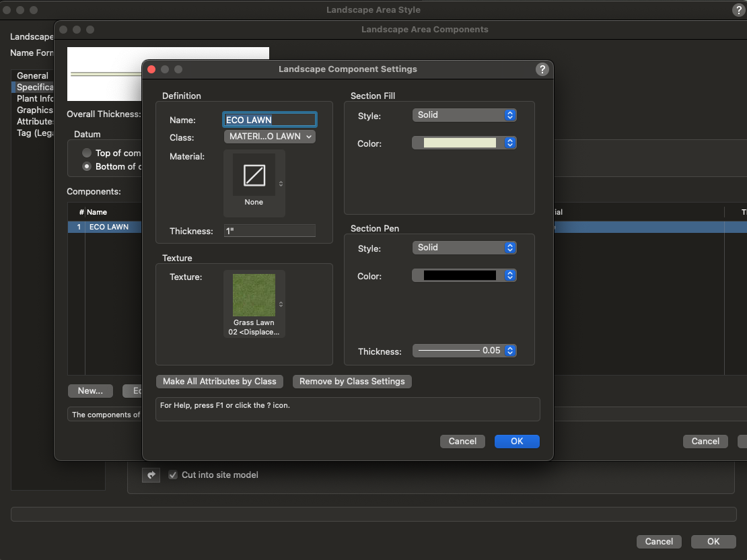This screenshot has width=747, height=560.
Task: Click the help question mark in Landscape Component Settings
Action: coord(542,69)
